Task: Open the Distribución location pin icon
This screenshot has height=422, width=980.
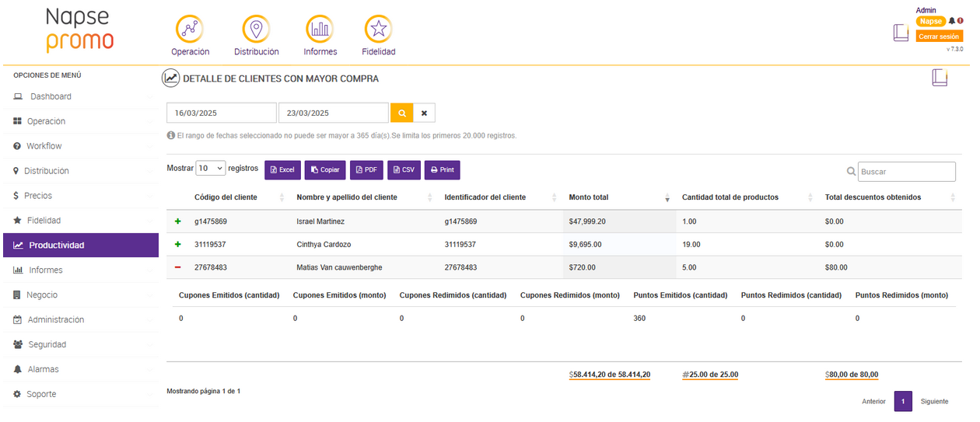Action: (x=256, y=30)
